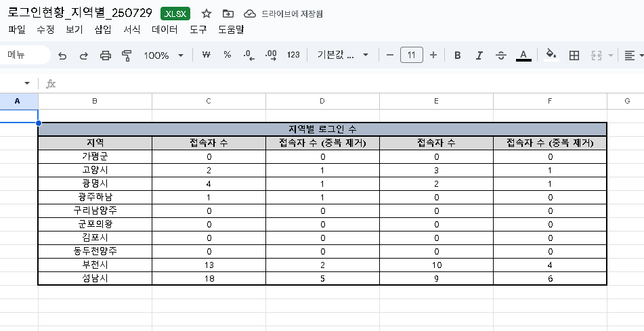Toggle strikethrough formatting

(x=500, y=56)
